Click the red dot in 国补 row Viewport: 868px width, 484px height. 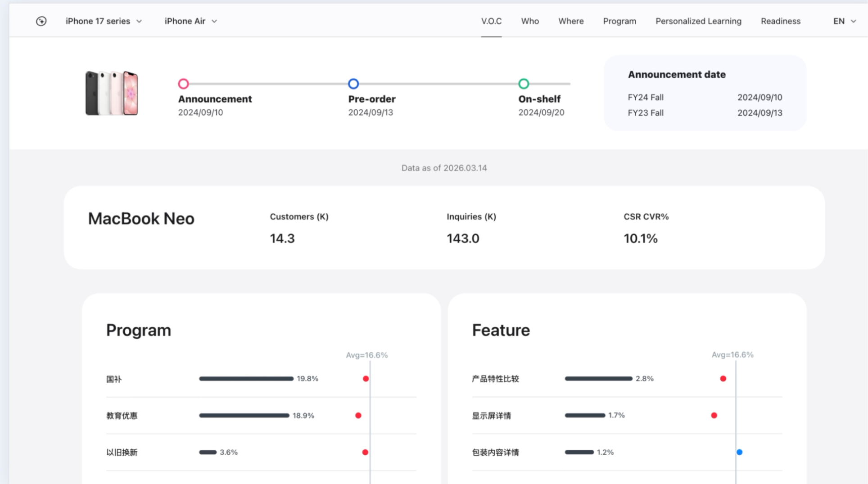[366, 379]
